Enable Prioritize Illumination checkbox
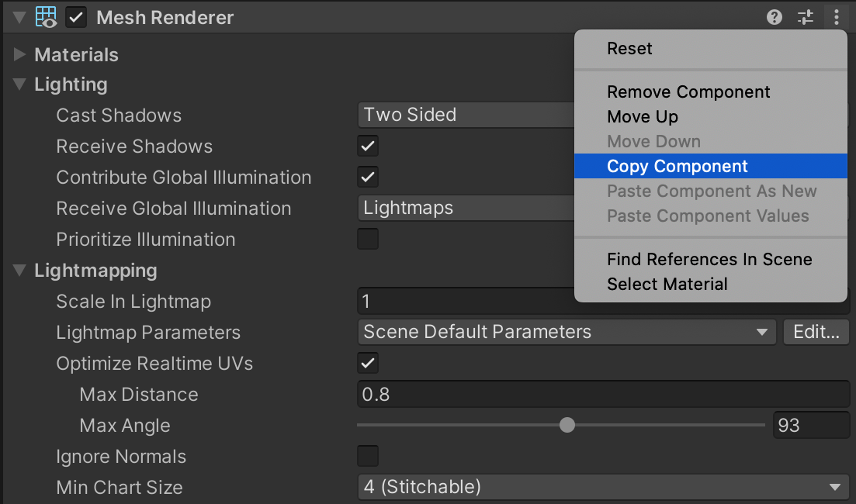This screenshot has width=856, height=504. point(368,239)
